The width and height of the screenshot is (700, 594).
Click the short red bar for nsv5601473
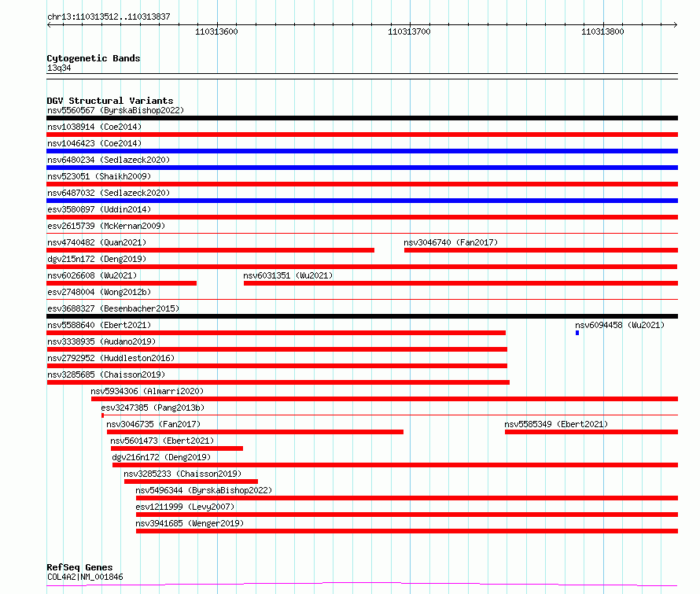[x=177, y=448]
